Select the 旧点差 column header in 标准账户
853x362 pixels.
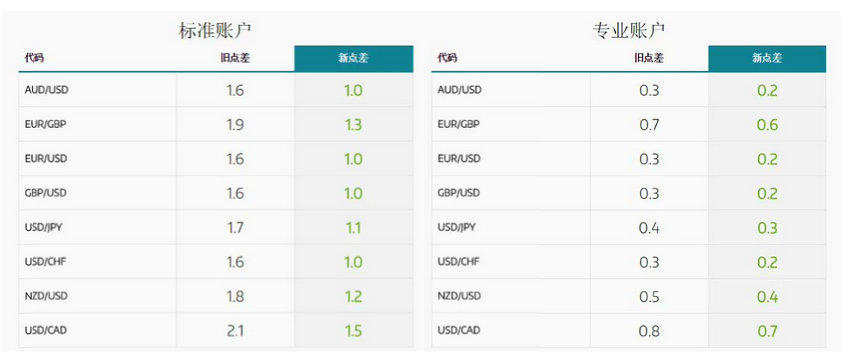(235, 58)
